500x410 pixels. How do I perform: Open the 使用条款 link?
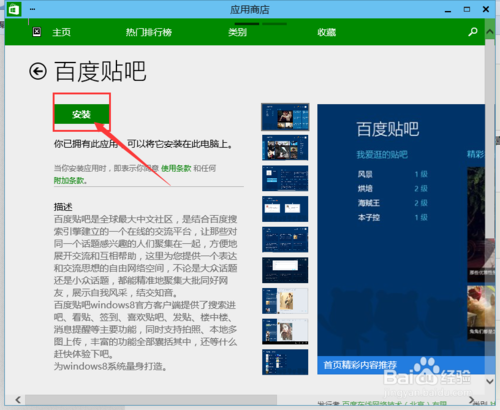pyautogui.click(x=176, y=168)
